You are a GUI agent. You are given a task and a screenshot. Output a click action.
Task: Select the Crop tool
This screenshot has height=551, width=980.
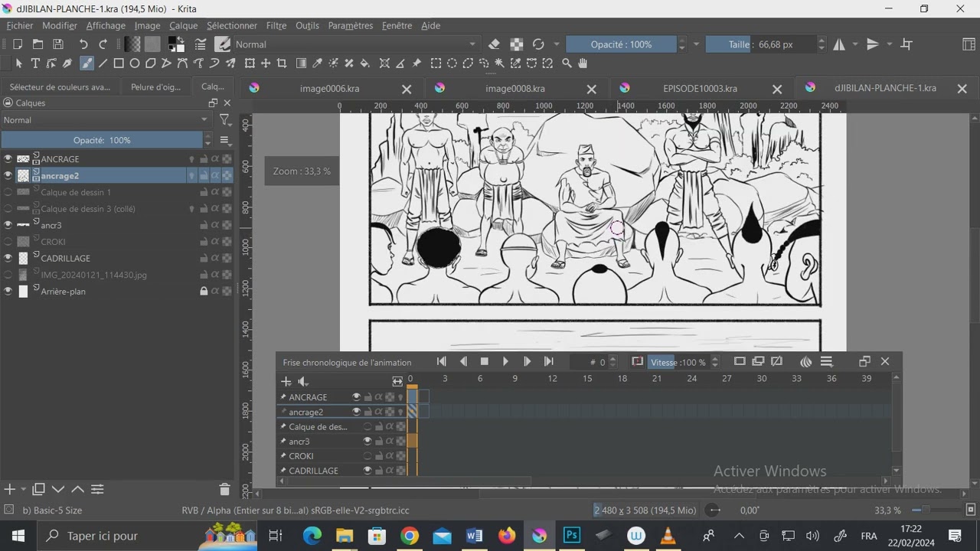click(x=282, y=64)
